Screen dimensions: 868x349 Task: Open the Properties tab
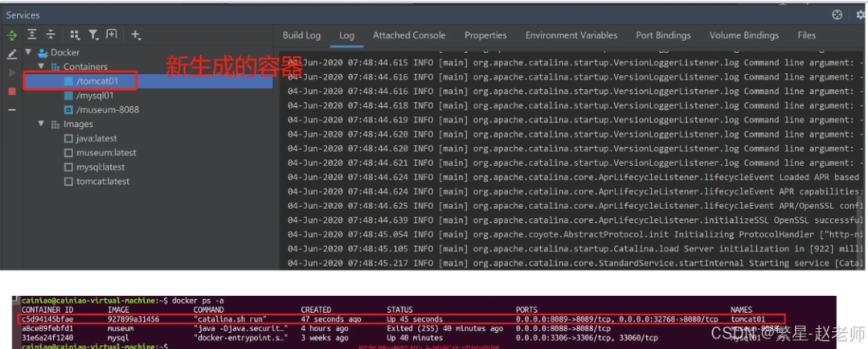[485, 35]
